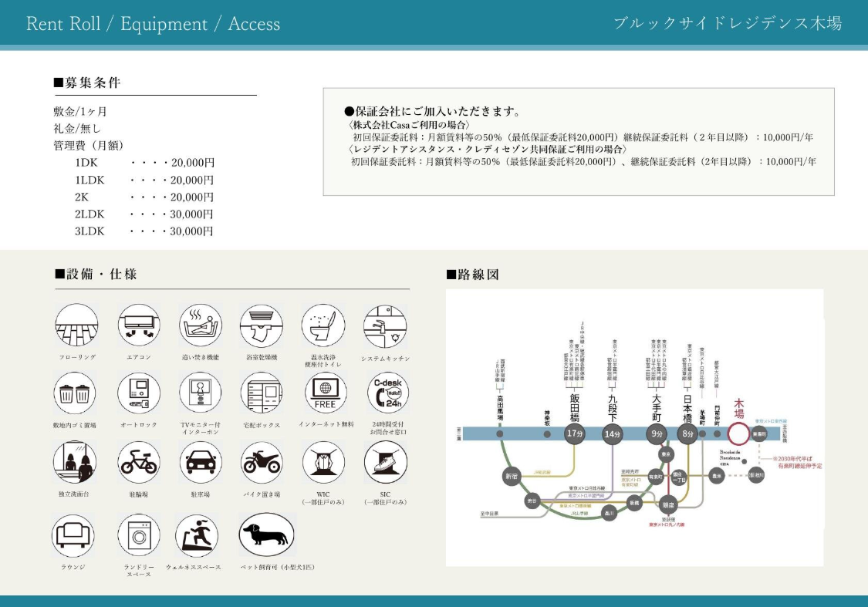Click the auto-lock (オートロック) icon

(139, 393)
